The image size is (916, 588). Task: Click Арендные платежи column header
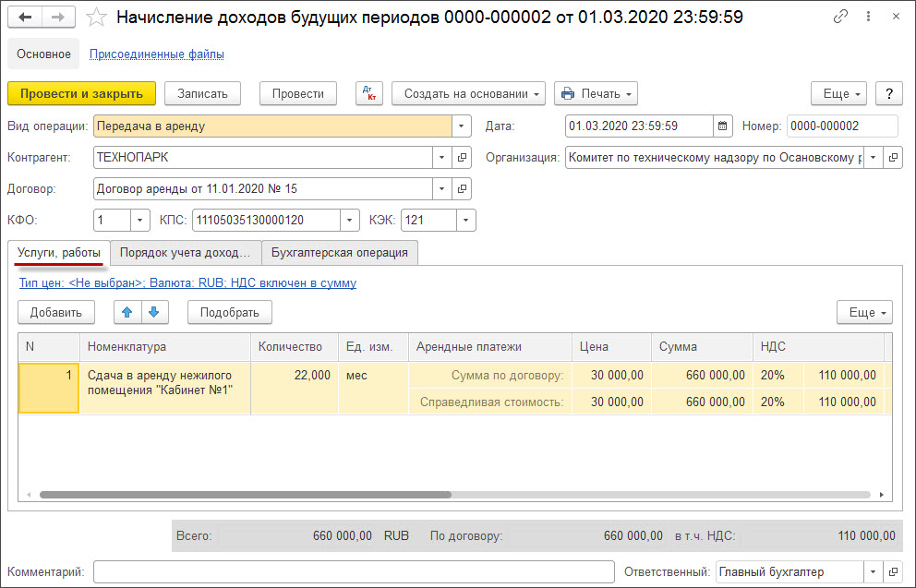[490, 347]
